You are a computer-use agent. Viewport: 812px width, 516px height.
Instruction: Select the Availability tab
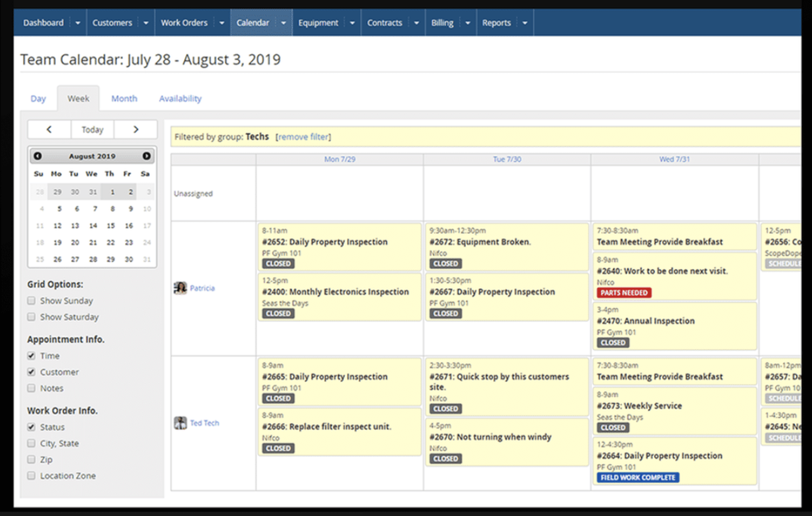pos(180,98)
